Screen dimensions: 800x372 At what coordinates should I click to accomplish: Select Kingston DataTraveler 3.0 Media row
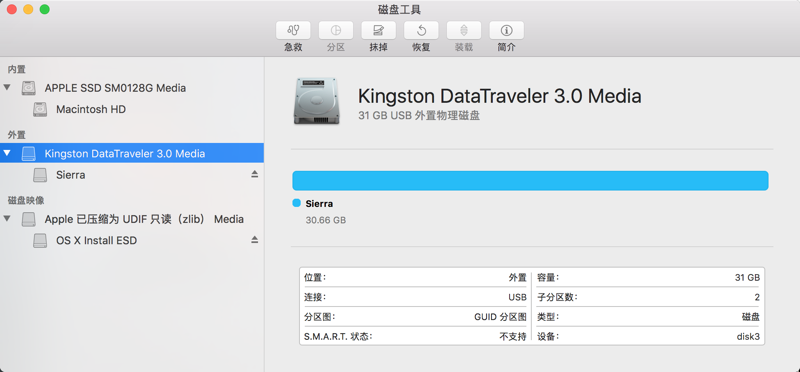click(132, 153)
